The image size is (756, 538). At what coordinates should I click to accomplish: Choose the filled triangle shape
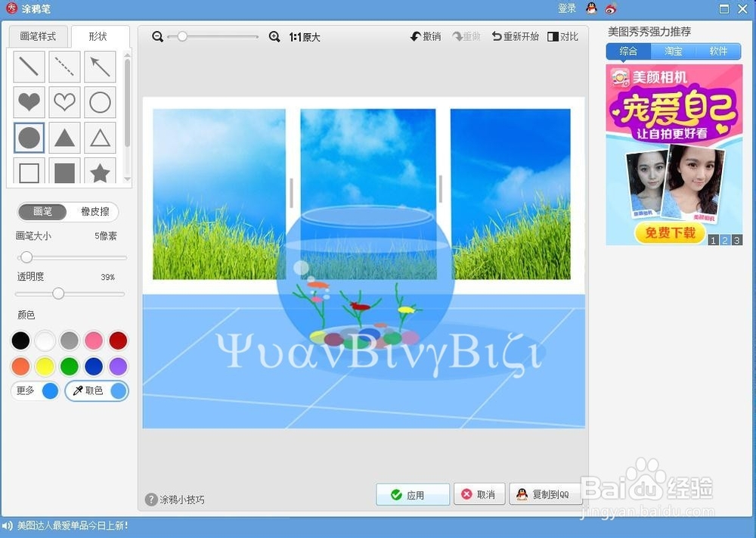(x=64, y=137)
